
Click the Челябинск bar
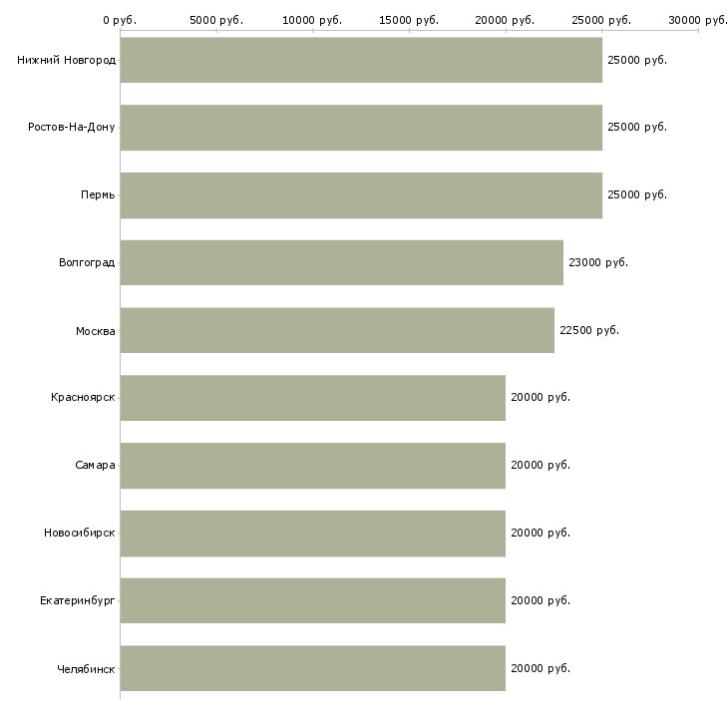point(312,668)
